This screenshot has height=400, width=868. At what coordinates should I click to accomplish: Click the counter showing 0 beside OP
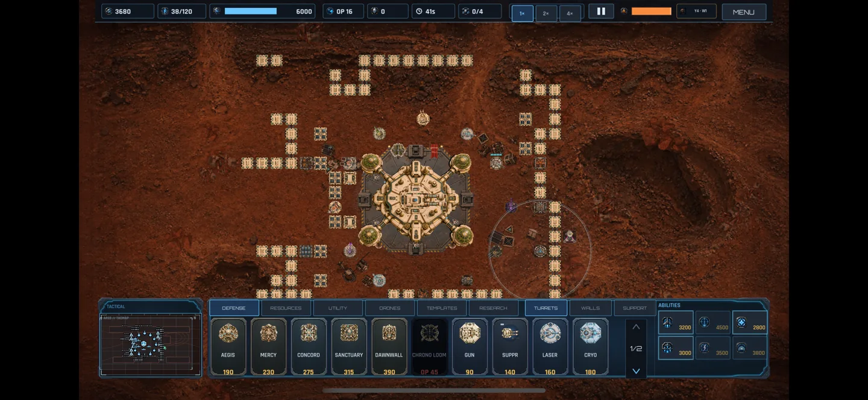tap(388, 11)
